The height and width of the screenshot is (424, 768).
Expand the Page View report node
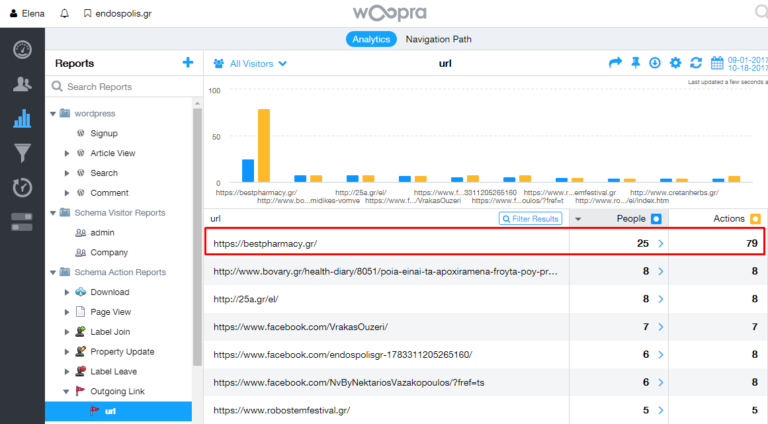click(67, 312)
